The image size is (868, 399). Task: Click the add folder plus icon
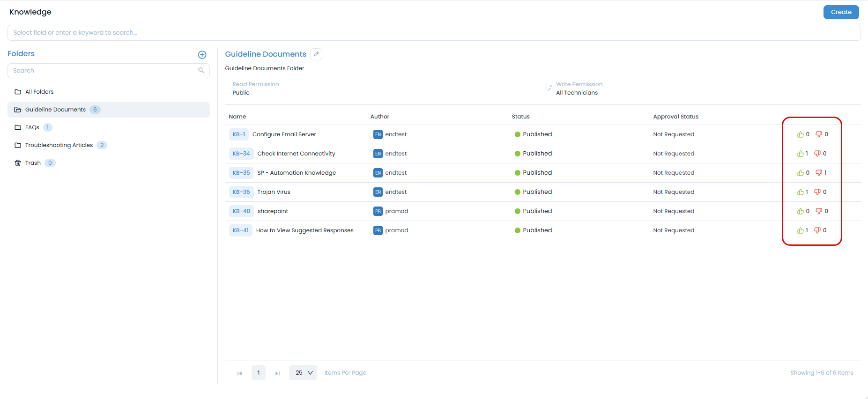[202, 55]
